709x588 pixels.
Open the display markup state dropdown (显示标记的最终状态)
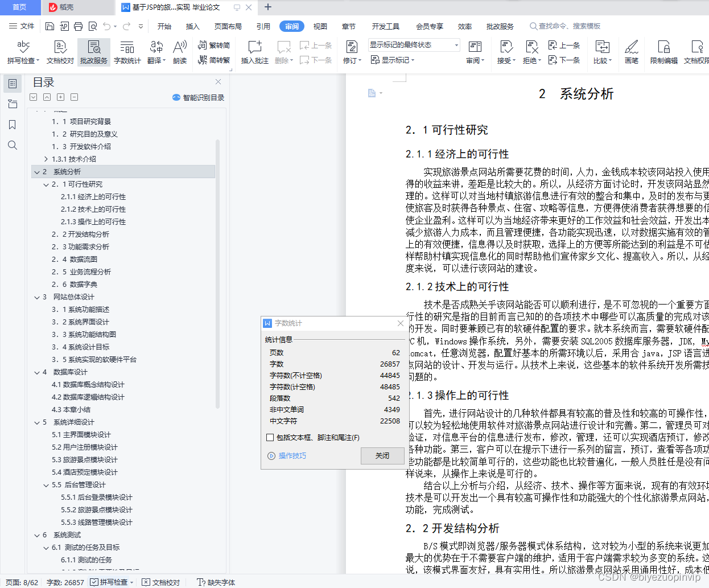point(414,45)
